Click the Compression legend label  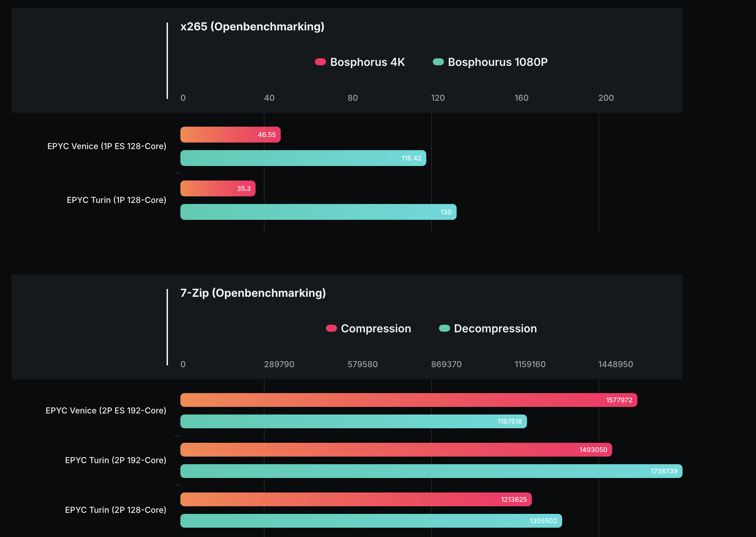click(x=376, y=329)
